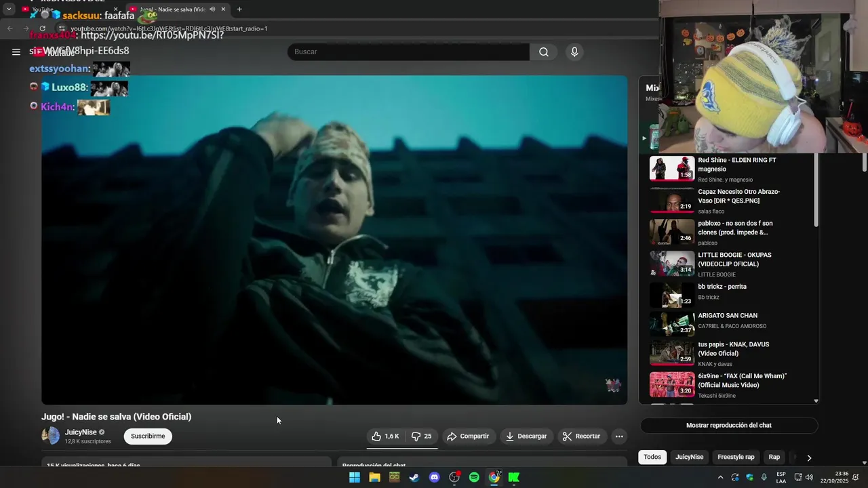Mute the Jugo! tab via speaker icon
Image resolution: width=868 pixels, height=488 pixels.
coord(212,9)
